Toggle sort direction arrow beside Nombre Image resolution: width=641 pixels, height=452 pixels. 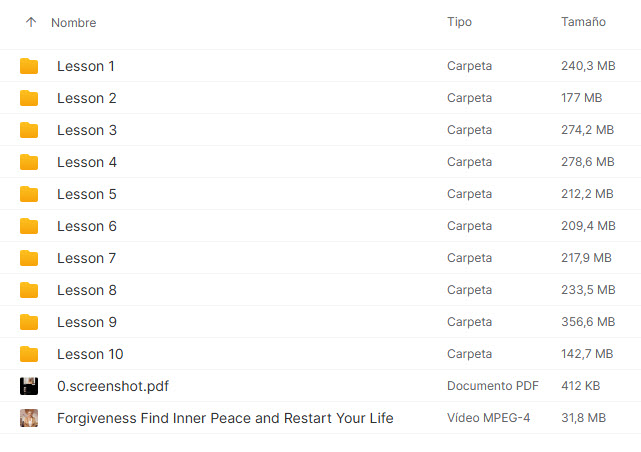pos(31,22)
